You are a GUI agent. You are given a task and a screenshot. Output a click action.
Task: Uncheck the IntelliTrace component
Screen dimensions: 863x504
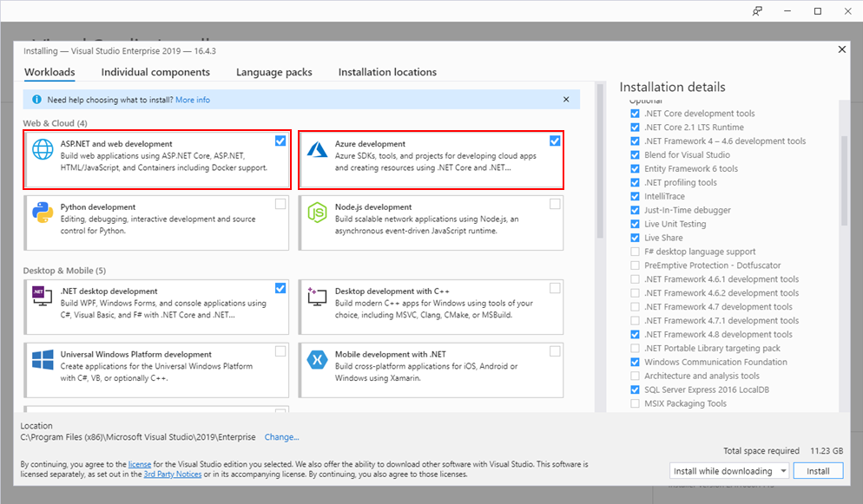tap(636, 197)
